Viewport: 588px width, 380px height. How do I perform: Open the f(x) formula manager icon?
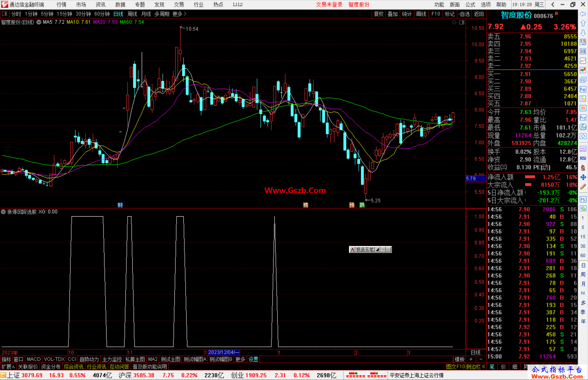(x=583, y=127)
